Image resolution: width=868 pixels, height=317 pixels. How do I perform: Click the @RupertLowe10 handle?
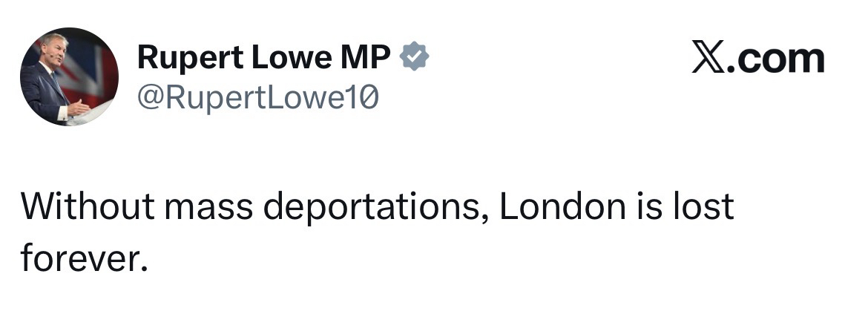pos(257,97)
